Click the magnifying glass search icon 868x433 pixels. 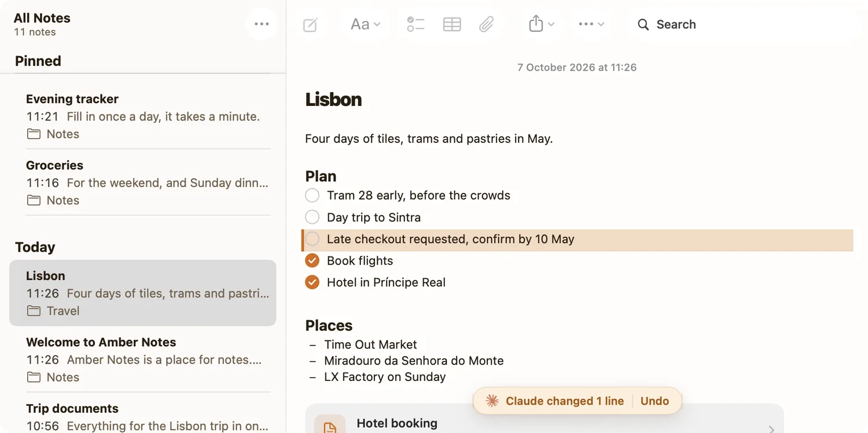coord(643,25)
